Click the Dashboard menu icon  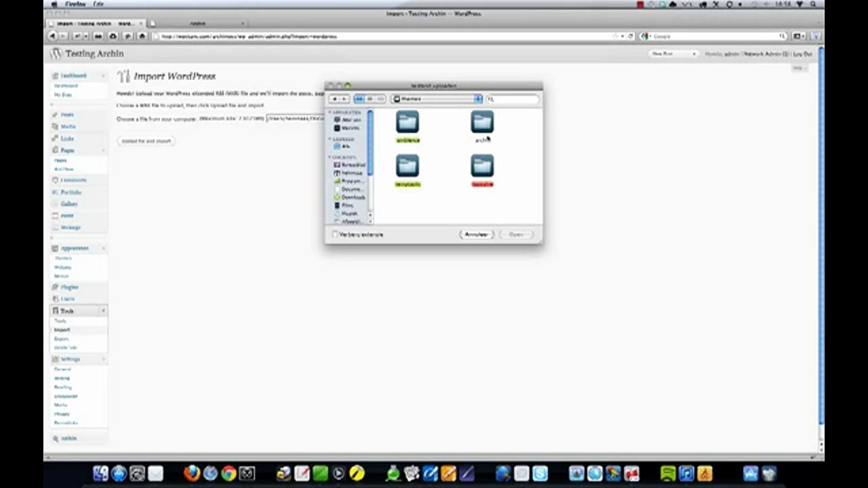click(x=56, y=75)
